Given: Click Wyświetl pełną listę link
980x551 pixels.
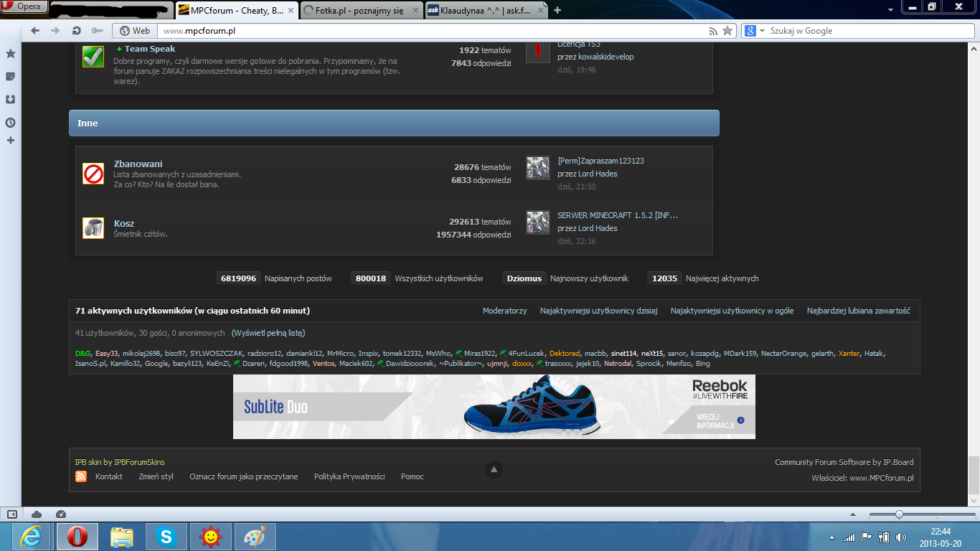Looking at the screenshot, I should [x=268, y=333].
